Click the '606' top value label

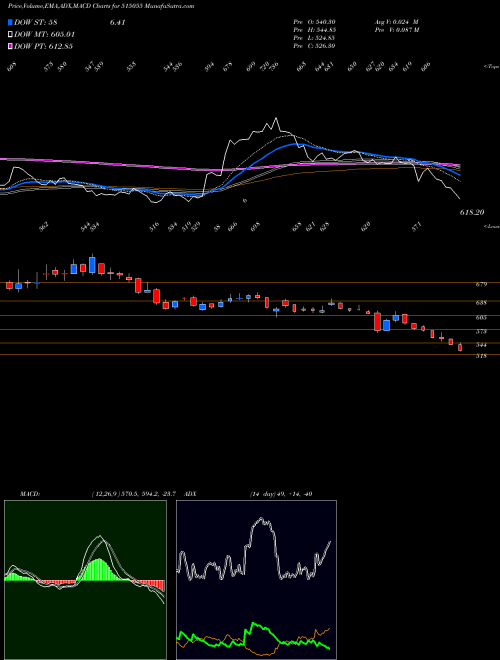pos(426,67)
